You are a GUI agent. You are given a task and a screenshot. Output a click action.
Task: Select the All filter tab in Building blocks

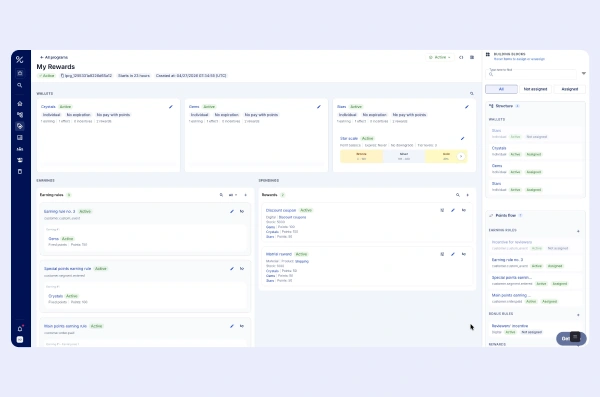pos(501,89)
